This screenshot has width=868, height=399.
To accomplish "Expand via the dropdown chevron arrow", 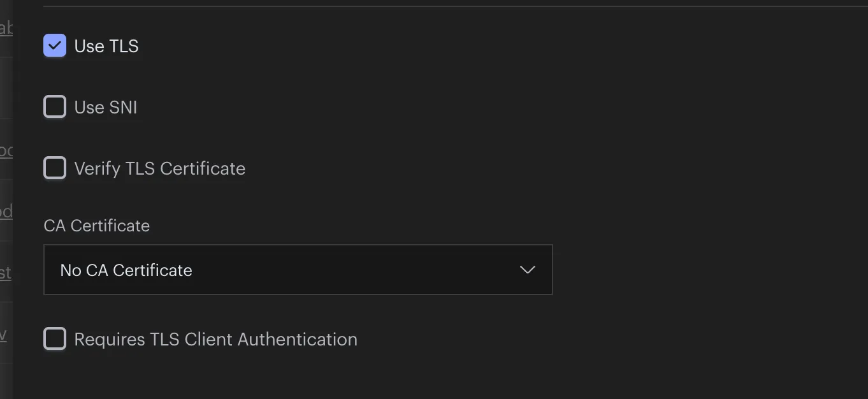I will coord(527,270).
